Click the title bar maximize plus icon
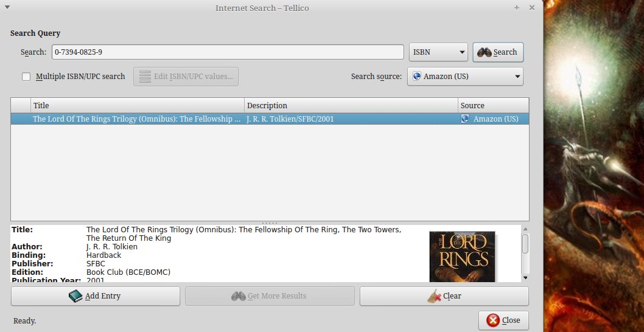 coord(517,8)
